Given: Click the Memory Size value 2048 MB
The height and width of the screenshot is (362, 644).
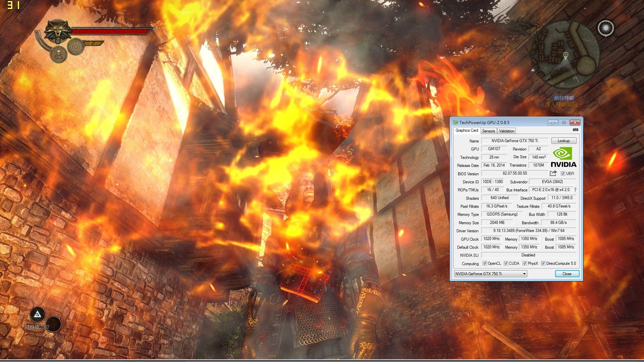Looking at the screenshot, I should tap(497, 223).
